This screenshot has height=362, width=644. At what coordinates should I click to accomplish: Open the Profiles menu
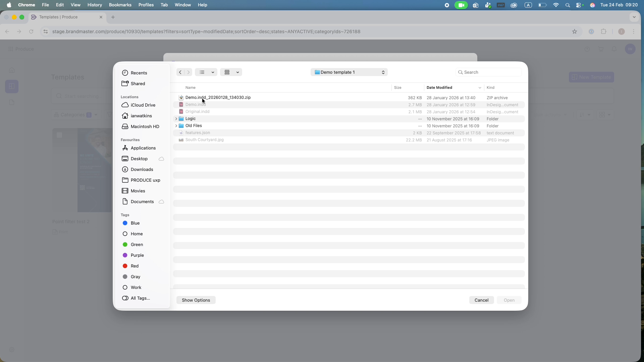pos(146,5)
